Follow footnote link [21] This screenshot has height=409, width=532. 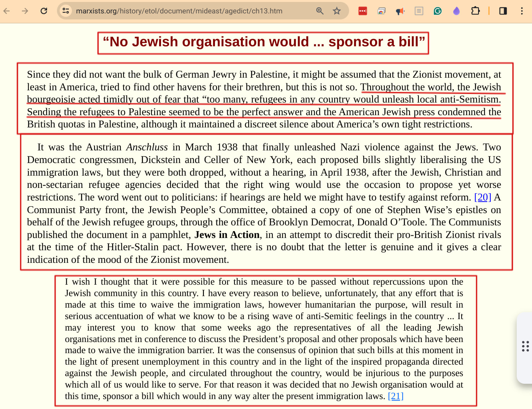pos(395,396)
